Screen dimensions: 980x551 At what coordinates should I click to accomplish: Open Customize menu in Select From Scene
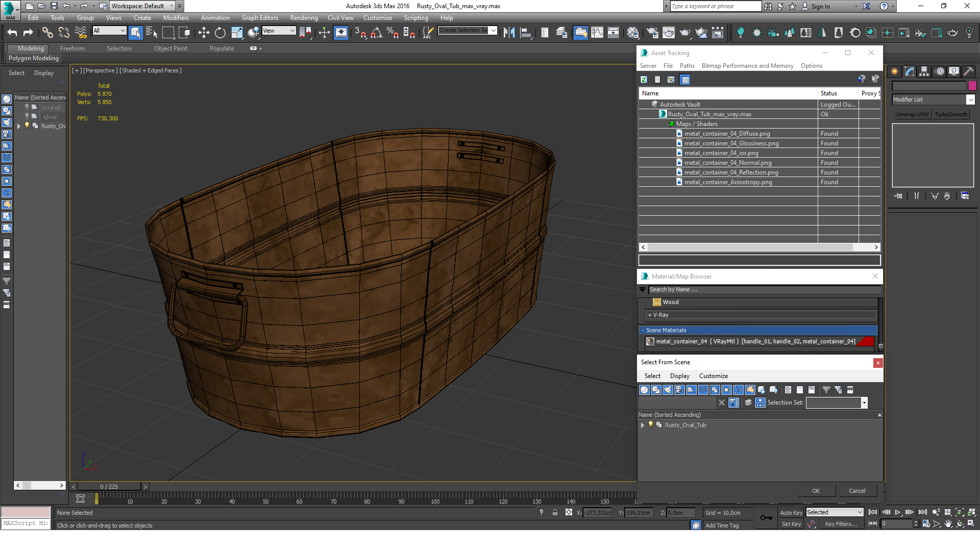coord(713,376)
